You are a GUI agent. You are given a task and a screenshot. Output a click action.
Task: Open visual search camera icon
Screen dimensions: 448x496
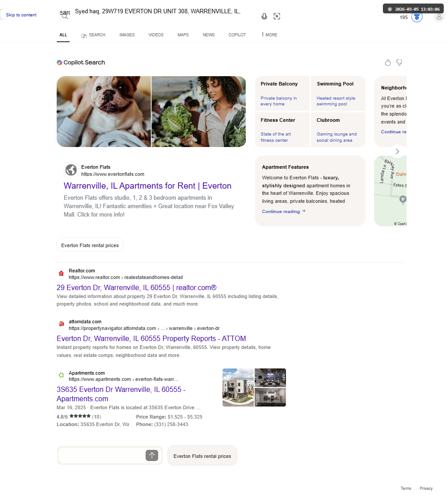277,16
